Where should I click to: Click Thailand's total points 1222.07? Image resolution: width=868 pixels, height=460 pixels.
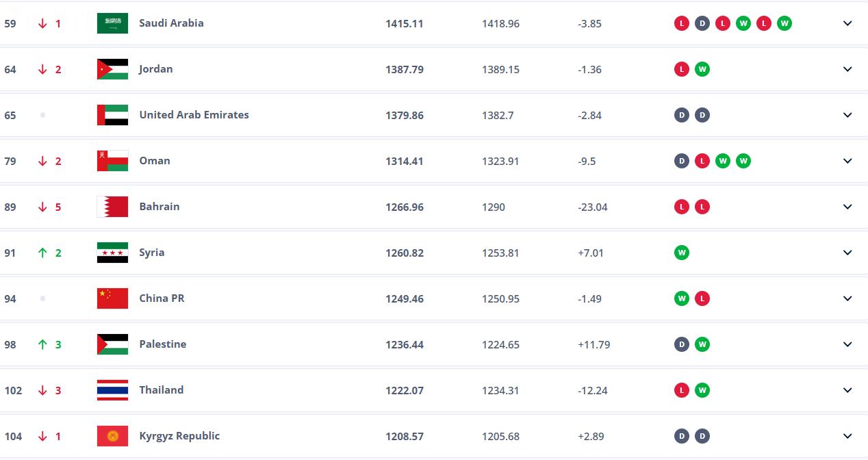pos(405,390)
